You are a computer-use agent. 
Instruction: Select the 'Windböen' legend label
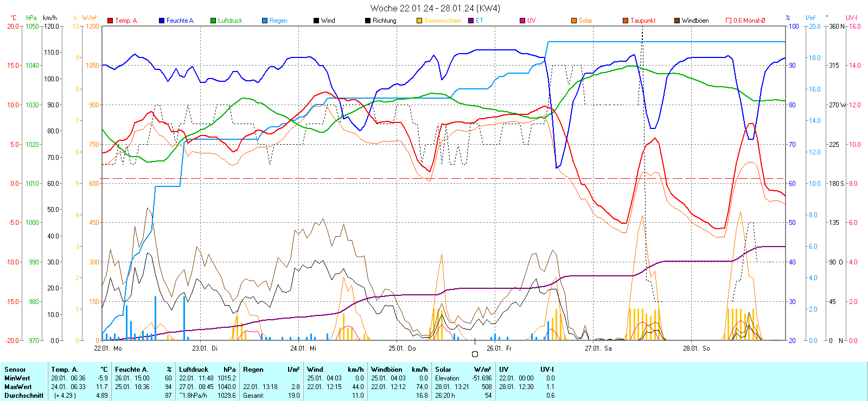tap(695, 21)
